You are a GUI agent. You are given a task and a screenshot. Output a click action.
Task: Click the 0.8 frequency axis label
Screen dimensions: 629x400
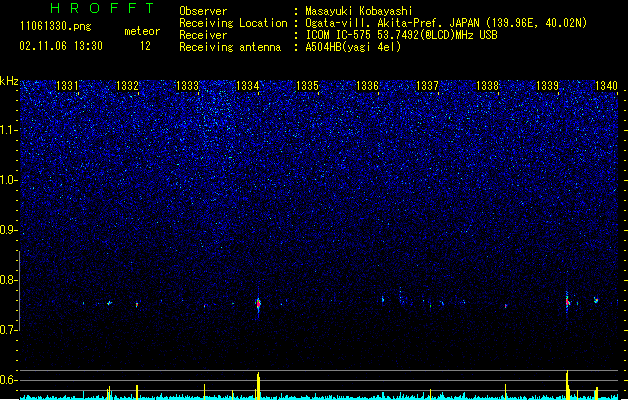pyautogui.click(x=8, y=280)
